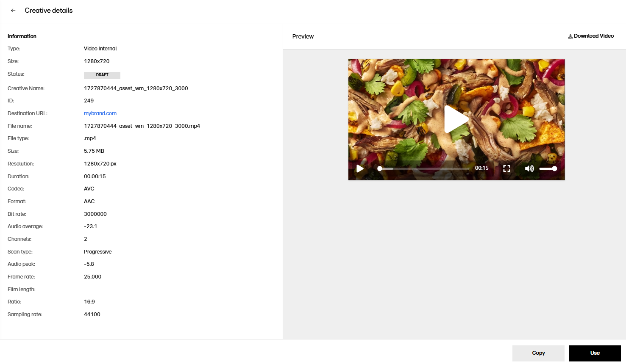Click the Copy button
Image resolution: width=626 pixels, height=364 pixels.
pos(538,353)
